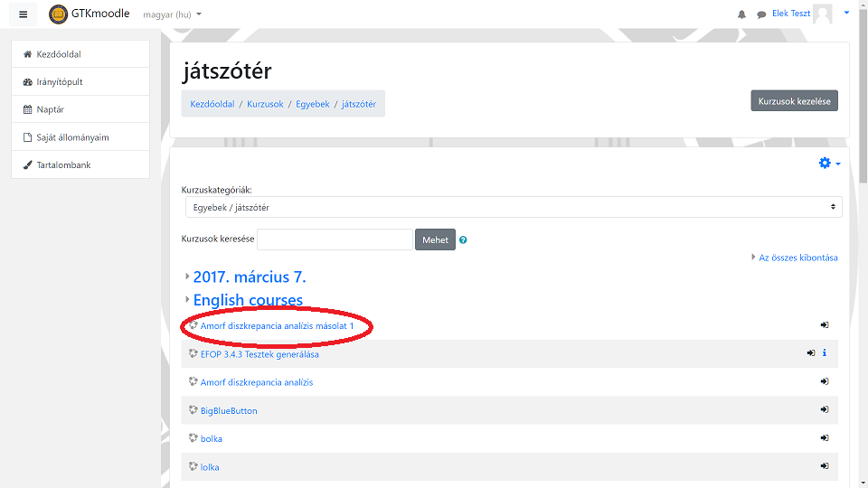Toggle the hamburger side navigation menu

[24, 14]
